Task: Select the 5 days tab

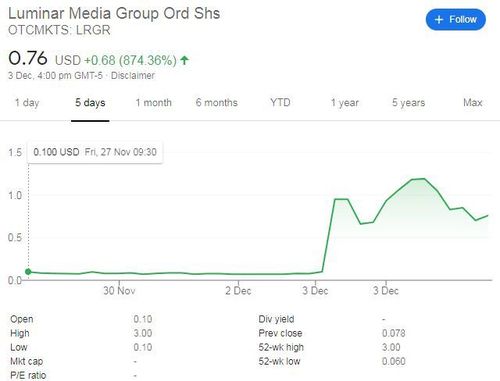Action: pyautogui.click(x=90, y=103)
